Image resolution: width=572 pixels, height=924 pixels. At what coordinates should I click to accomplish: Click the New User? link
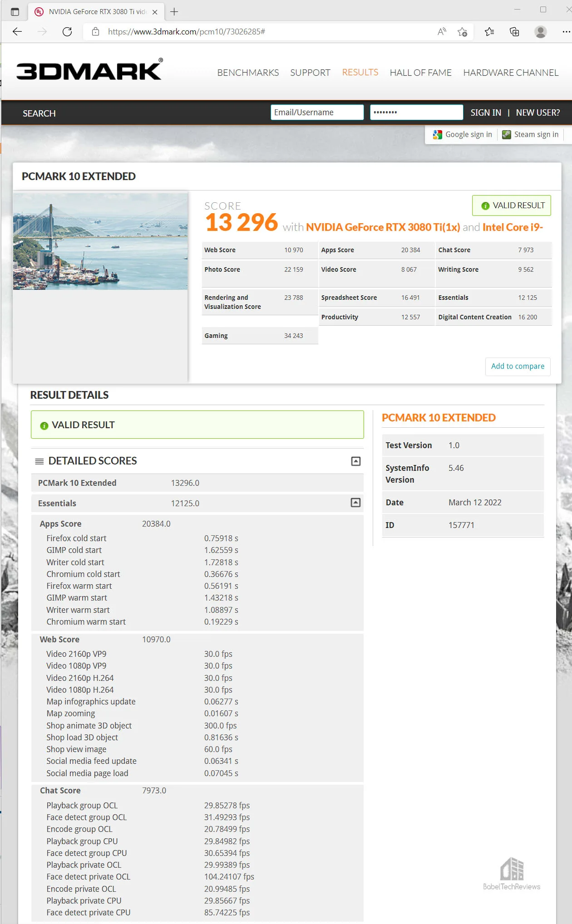tap(538, 112)
